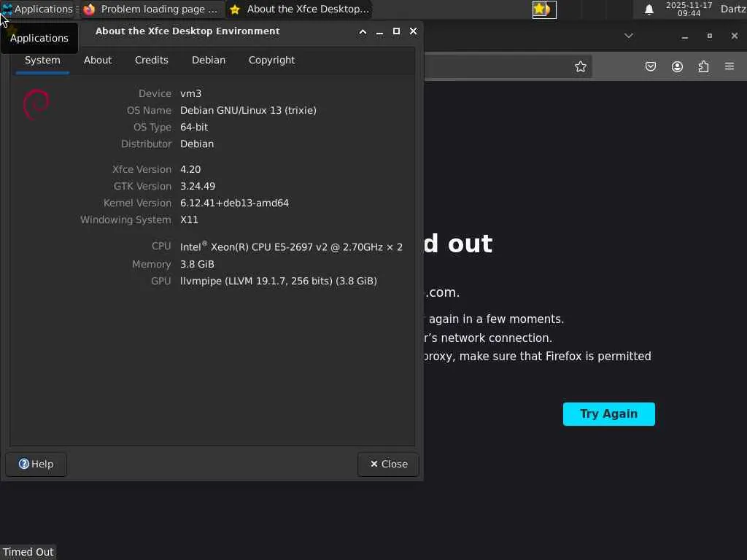Open the Debian tab
This screenshot has width=747, height=560.
click(209, 61)
